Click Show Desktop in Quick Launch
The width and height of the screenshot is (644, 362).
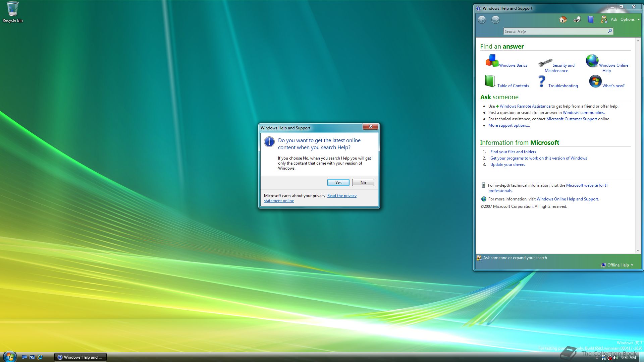click(24, 357)
